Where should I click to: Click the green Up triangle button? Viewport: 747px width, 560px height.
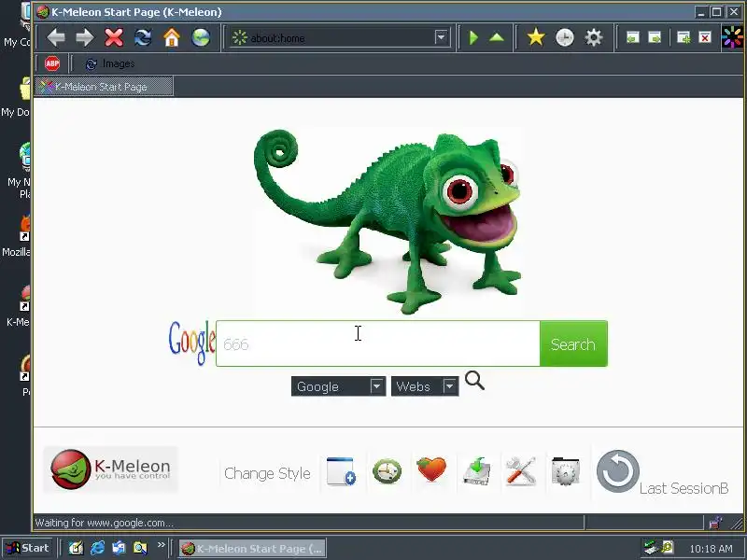[497, 37]
